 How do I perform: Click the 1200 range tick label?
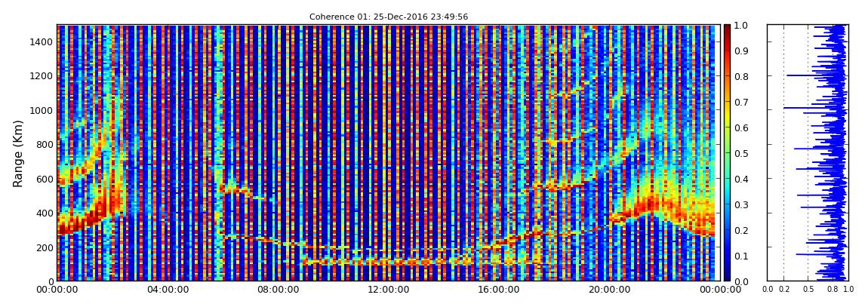41,75
